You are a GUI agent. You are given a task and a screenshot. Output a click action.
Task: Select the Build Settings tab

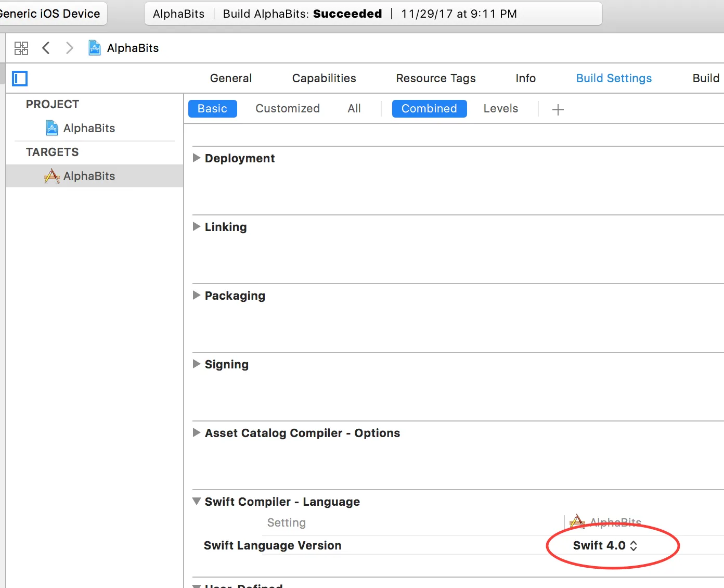(614, 78)
